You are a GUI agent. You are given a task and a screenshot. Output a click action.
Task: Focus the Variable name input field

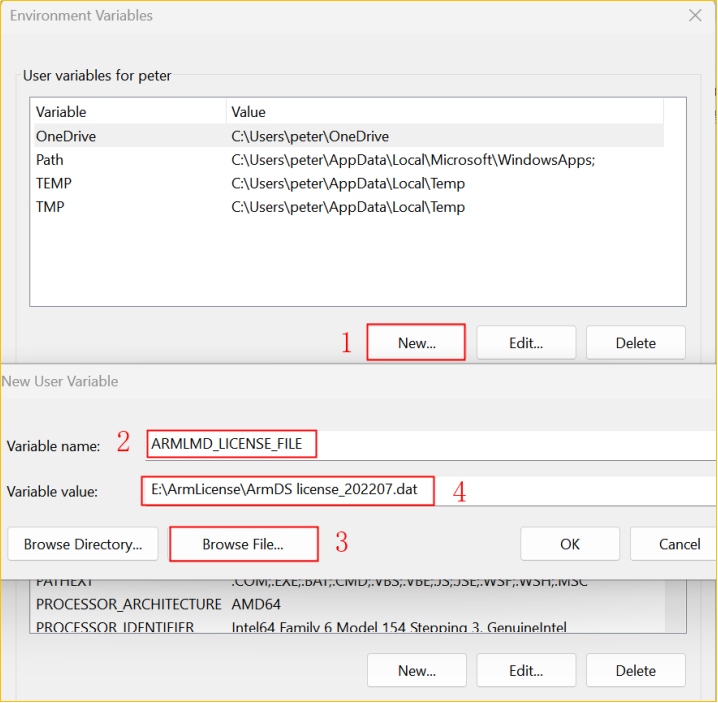430,444
